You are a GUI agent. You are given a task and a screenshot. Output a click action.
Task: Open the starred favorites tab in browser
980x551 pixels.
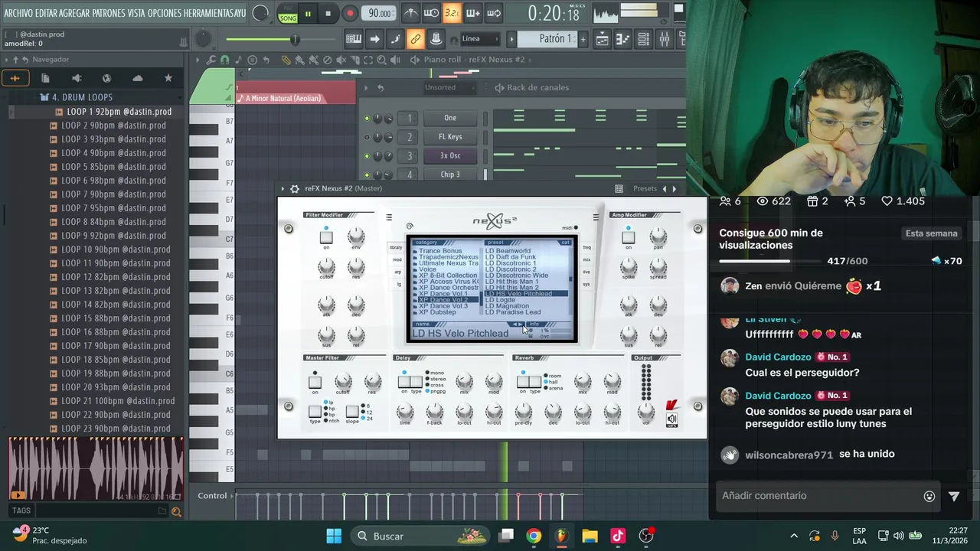(x=168, y=78)
